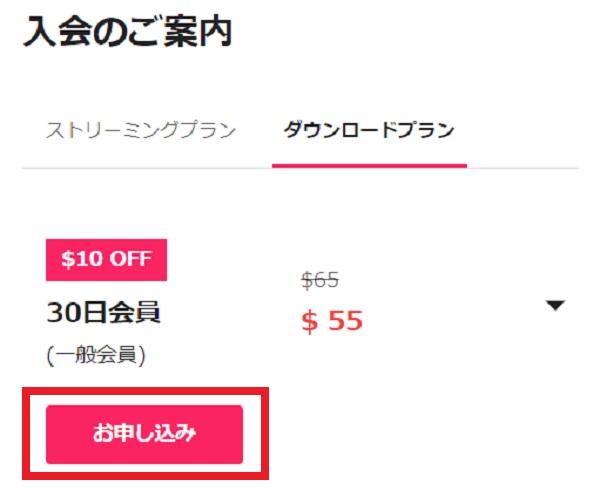Click the general member note under 30日会員

tap(96, 356)
